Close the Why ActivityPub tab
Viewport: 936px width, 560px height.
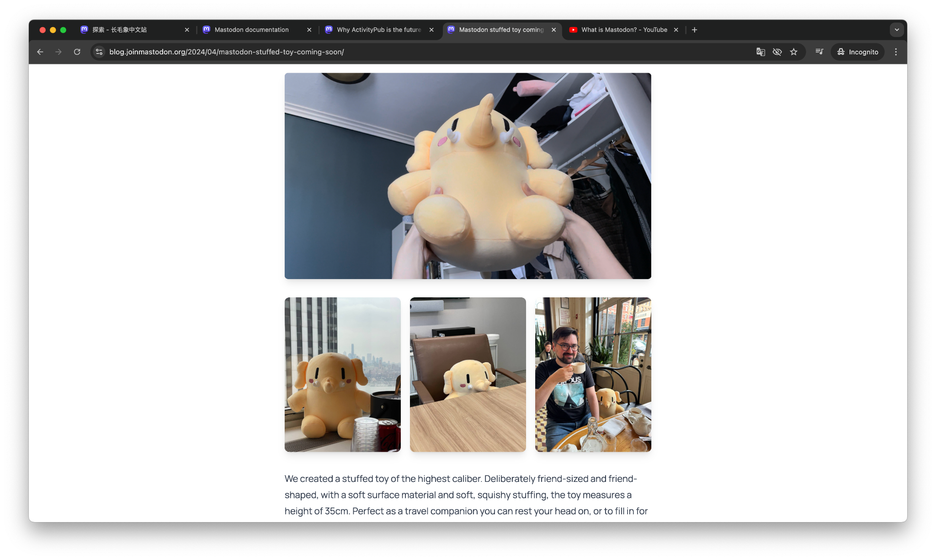pyautogui.click(x=431, y=30)
